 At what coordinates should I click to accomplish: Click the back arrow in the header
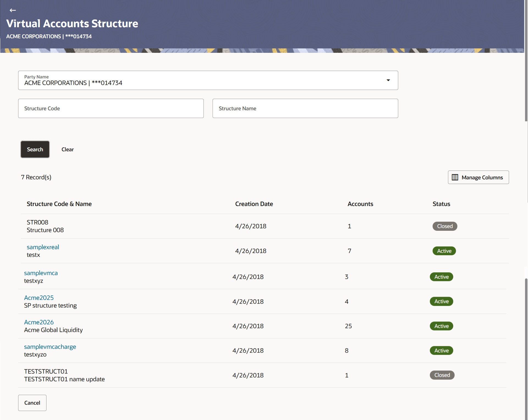(13, 10)
